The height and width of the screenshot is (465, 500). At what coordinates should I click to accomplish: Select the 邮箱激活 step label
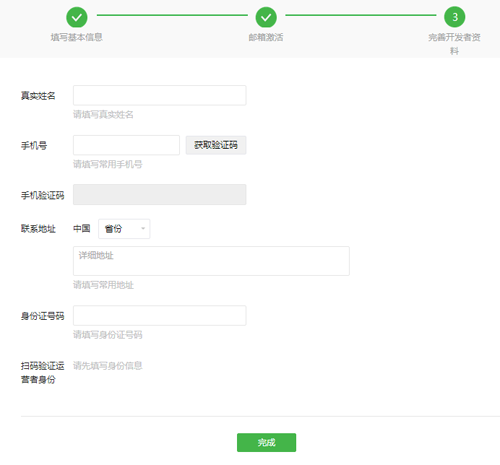tap(266, 37)
